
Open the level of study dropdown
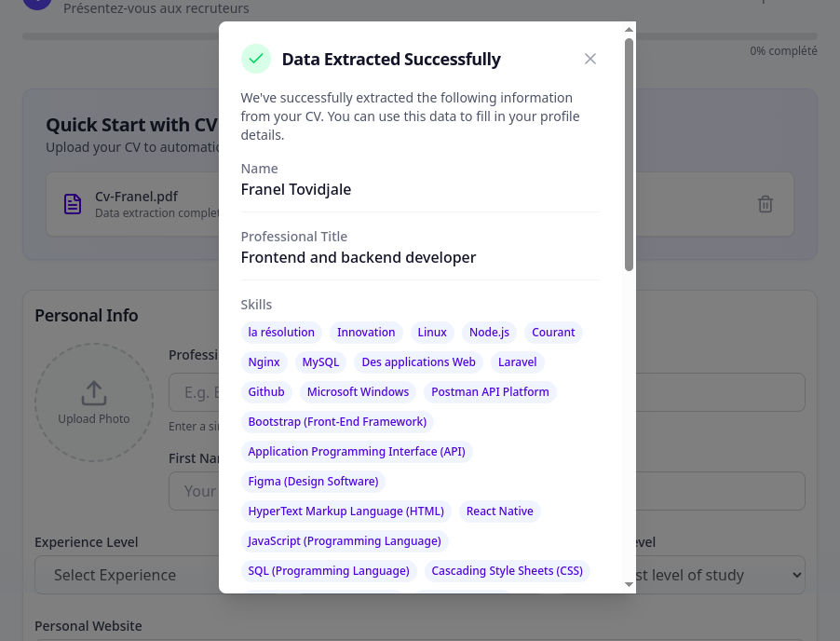point(719,575)
